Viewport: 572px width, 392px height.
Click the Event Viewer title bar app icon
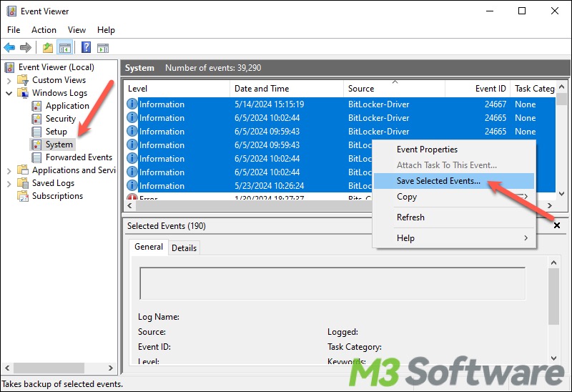[11, 11]
